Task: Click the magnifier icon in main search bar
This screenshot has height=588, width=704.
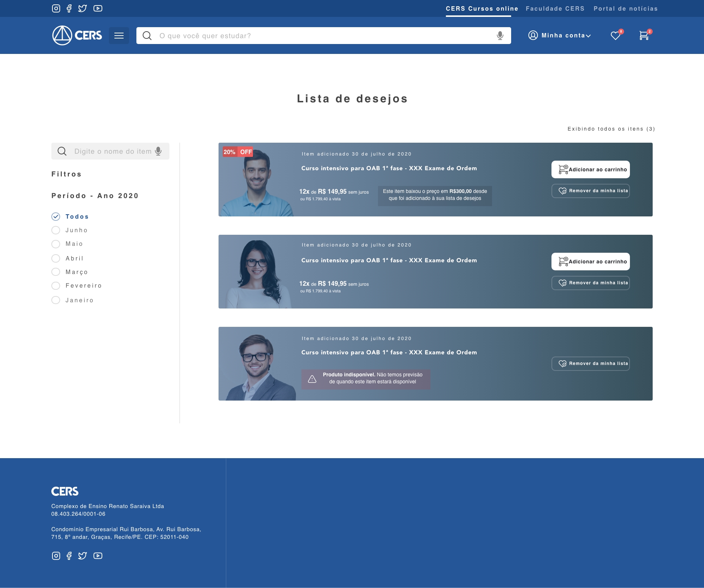Action: point(147,36)
